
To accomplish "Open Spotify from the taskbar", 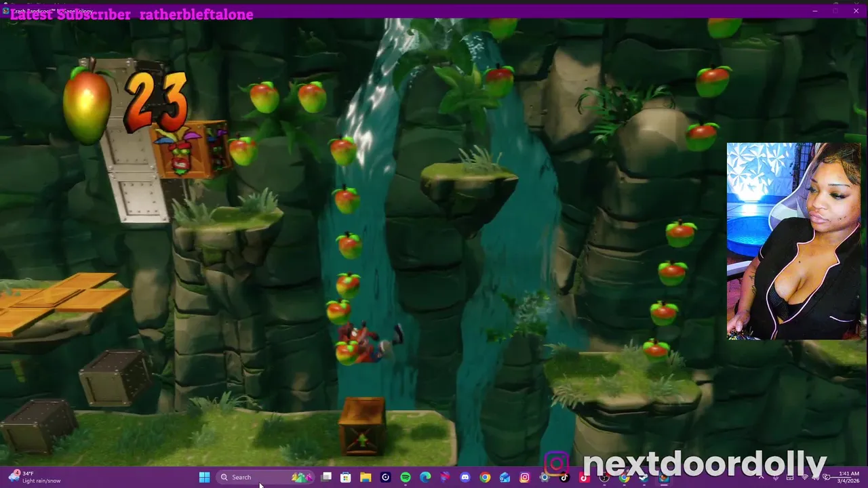I will coord(406,477).
